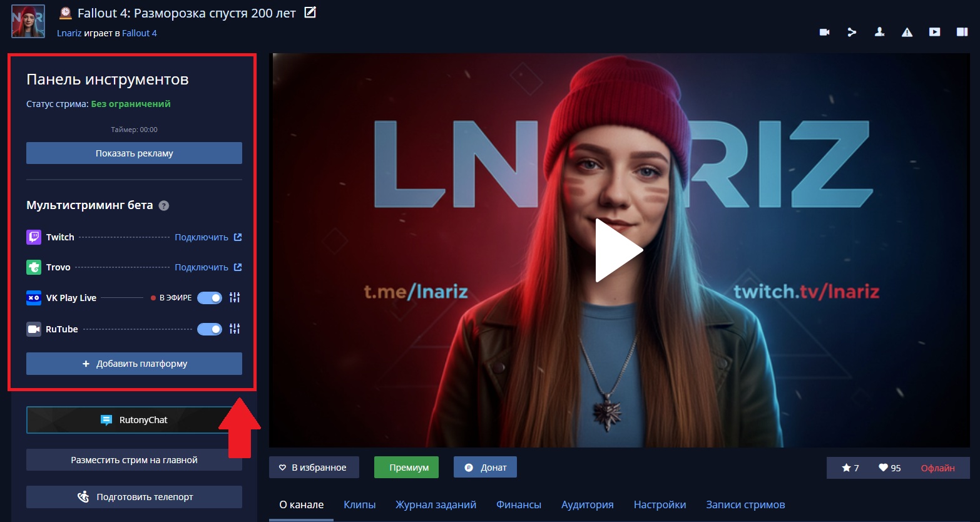Image resolution: width=980 pixels, height=522 pixels.
Task: Click the Панель инструментов heading
Action: tap(108, 79)
